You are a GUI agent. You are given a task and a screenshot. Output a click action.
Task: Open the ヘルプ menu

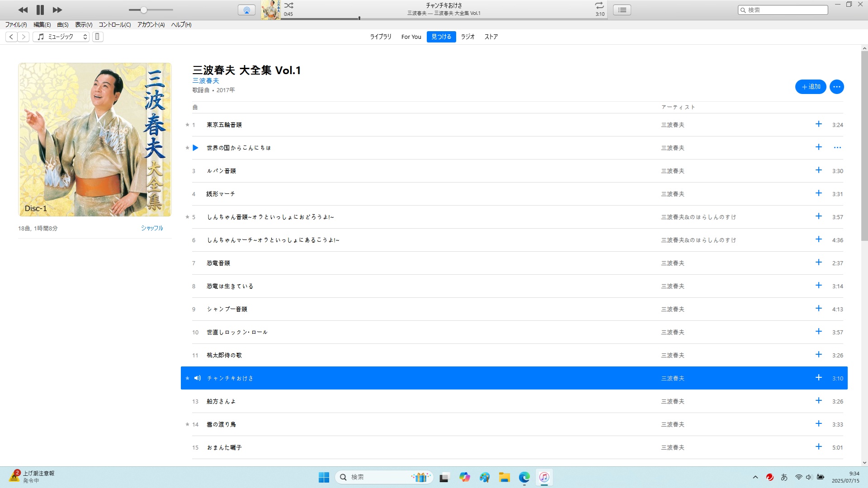[x=181, y=25]
